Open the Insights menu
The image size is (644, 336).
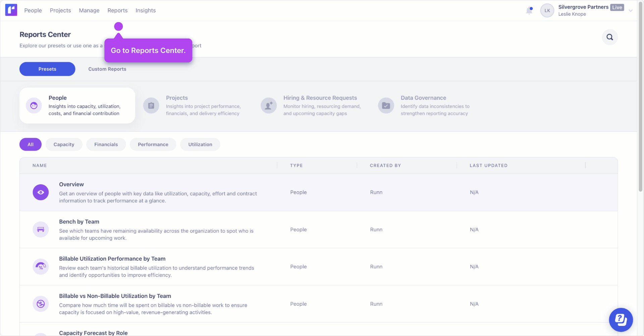coord(146,10)
